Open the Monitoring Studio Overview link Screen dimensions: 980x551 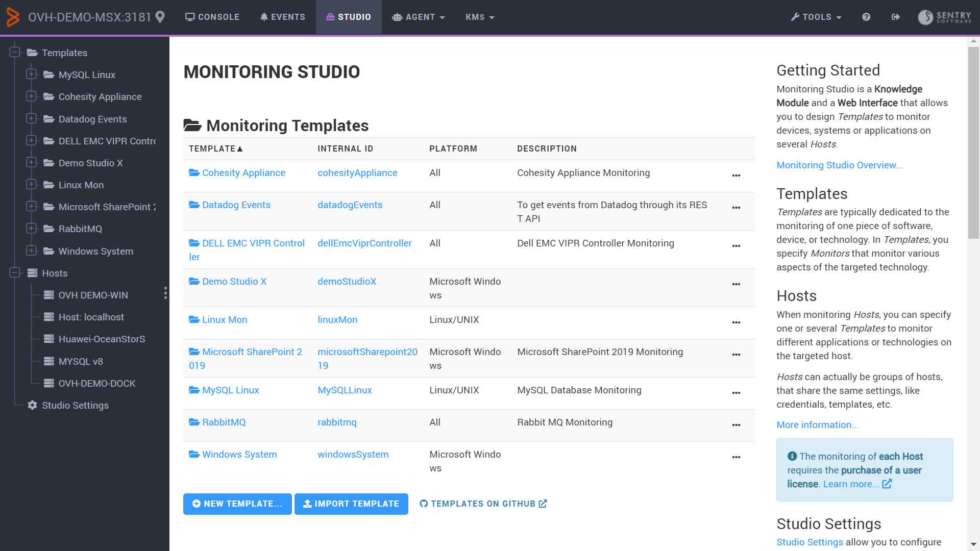click(x=839, y=165)
